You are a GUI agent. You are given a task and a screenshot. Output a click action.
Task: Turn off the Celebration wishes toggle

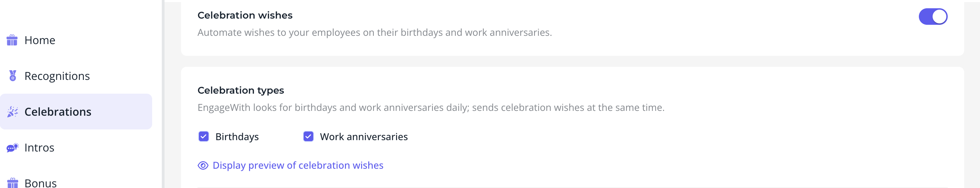click(x=933, y=17)
